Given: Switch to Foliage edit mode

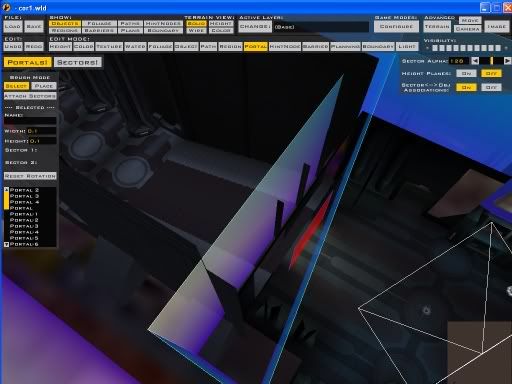Looking at the screenshot, I should pos(160,47).
